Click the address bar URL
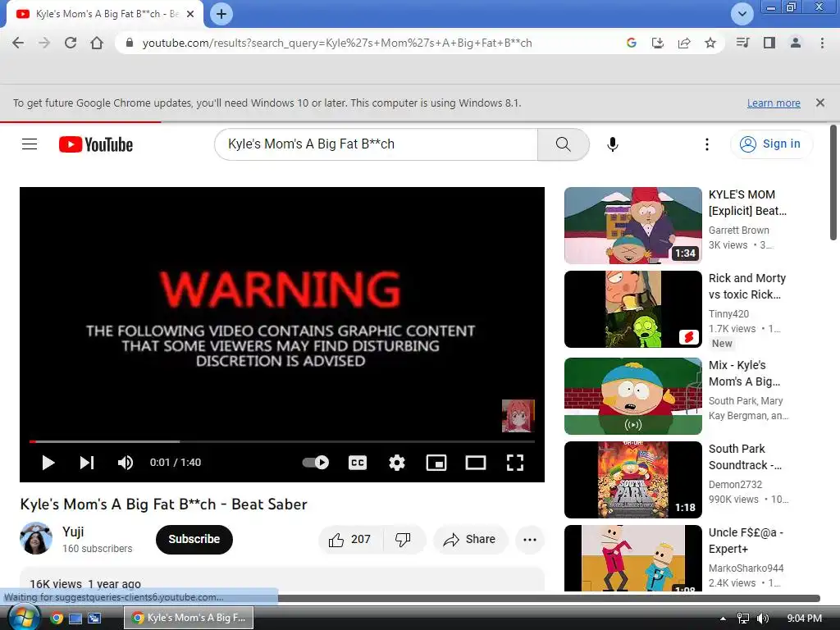Image resolution: width=840 pixels, height=630 pixels. pyautogui.click(x=337, y=43)
